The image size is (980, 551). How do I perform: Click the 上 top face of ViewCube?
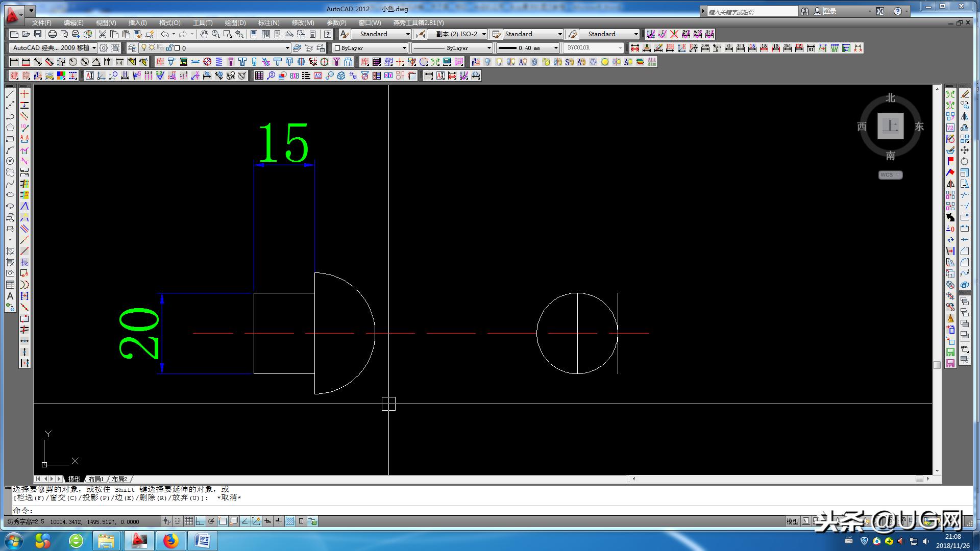pyautogui.click(x=890, y=126)
